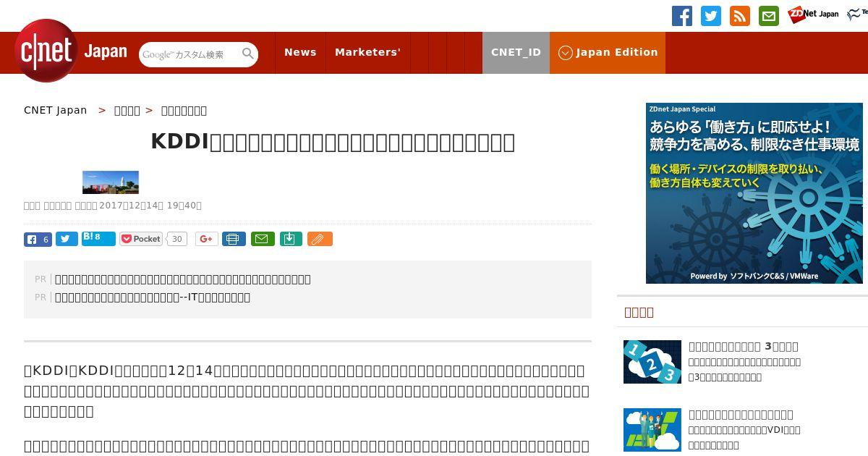Follow the CNET Japan breadcrumb link
This screenshot has width=868, height=456.
[x=55, y=110]
